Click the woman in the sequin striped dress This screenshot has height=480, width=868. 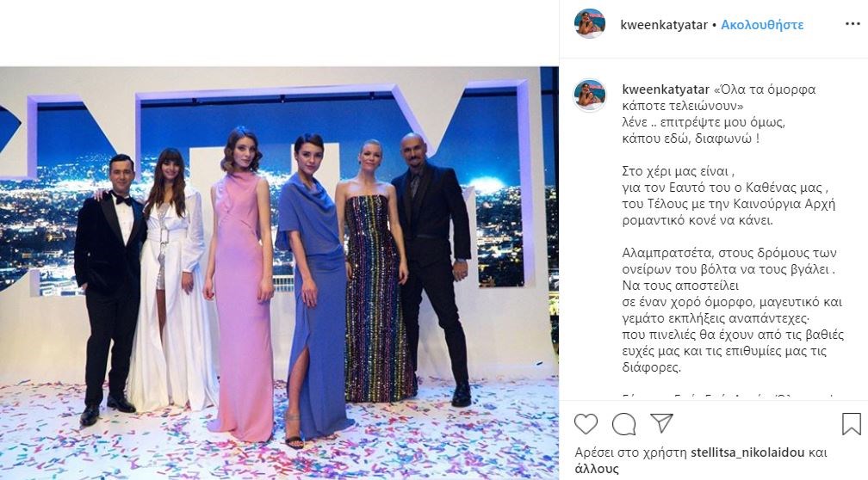click(374, 271)
